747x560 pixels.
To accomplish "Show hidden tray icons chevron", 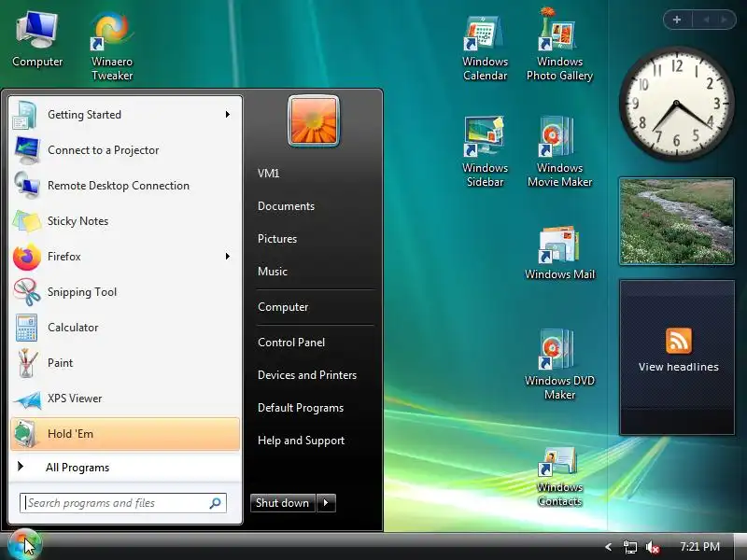I will pos(608,547).
